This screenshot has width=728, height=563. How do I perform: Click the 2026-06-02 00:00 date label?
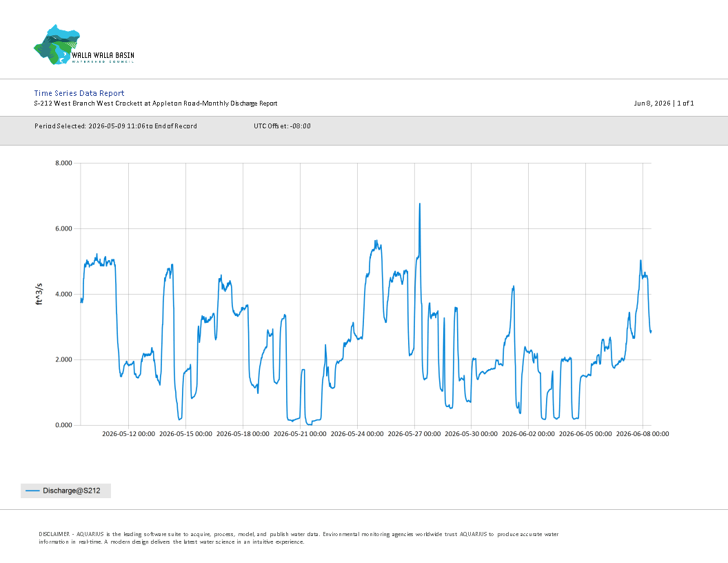[528, 434]
